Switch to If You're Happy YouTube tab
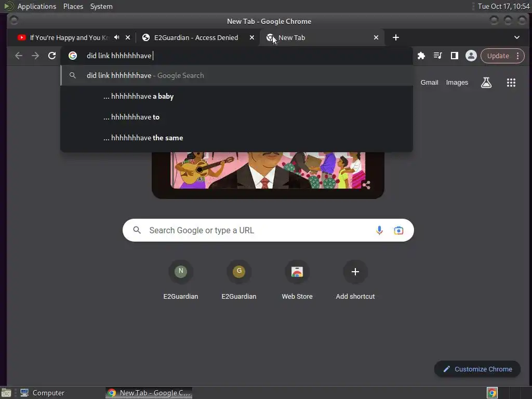 pos(68,37)
